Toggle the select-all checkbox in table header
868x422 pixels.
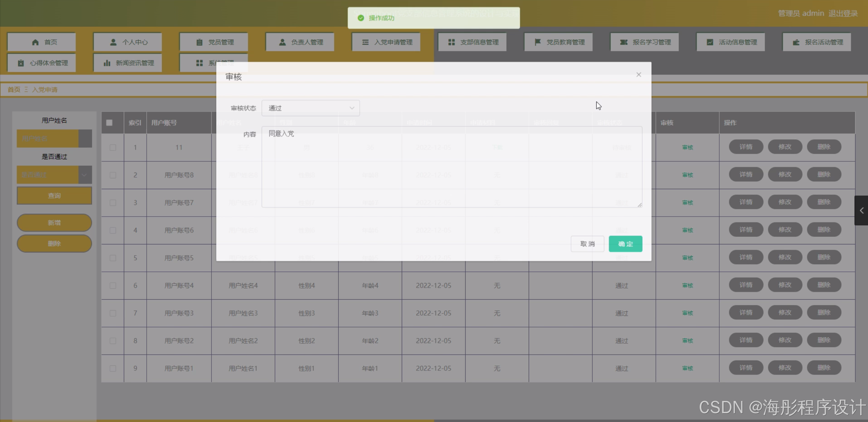[x=109, y=123]
